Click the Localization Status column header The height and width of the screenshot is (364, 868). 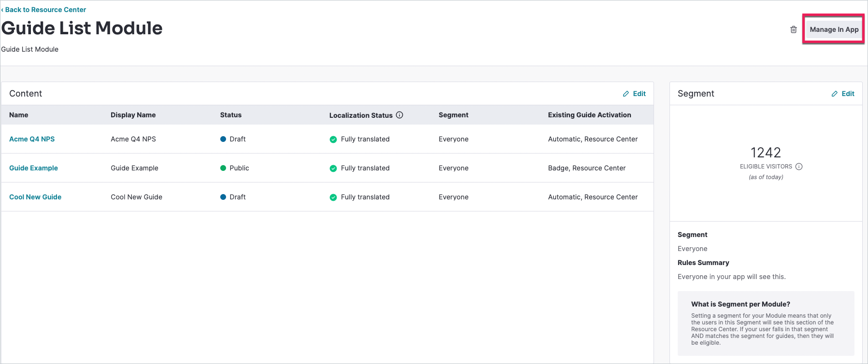(x=361, y=115)
